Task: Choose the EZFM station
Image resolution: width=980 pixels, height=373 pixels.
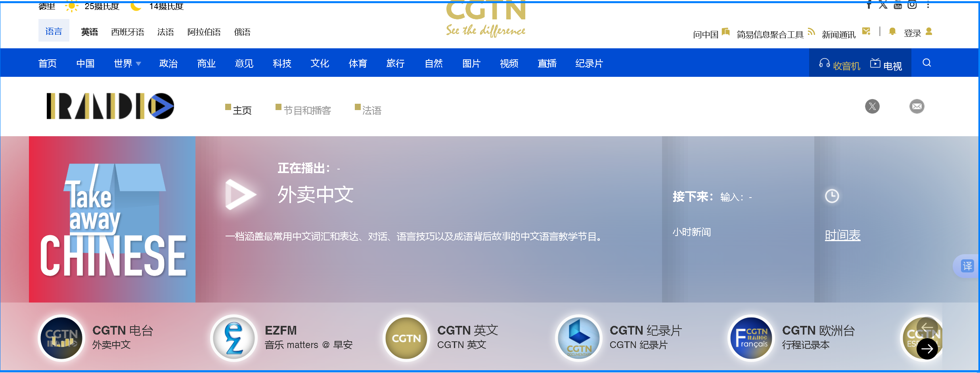Action: coord(234,338)
